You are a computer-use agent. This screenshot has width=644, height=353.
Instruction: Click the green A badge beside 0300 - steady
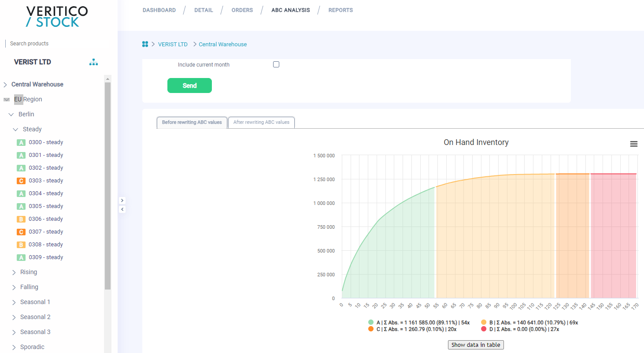click(21, 142)
